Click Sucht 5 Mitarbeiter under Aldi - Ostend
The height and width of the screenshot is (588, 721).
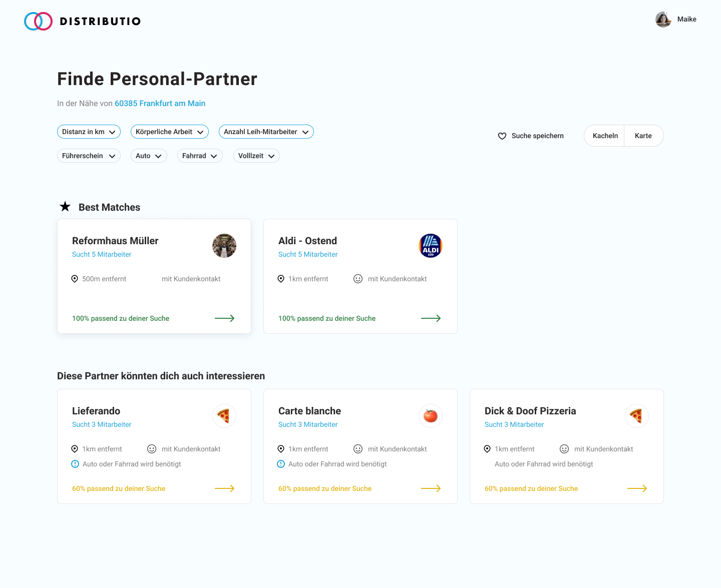tap(308, 254)
